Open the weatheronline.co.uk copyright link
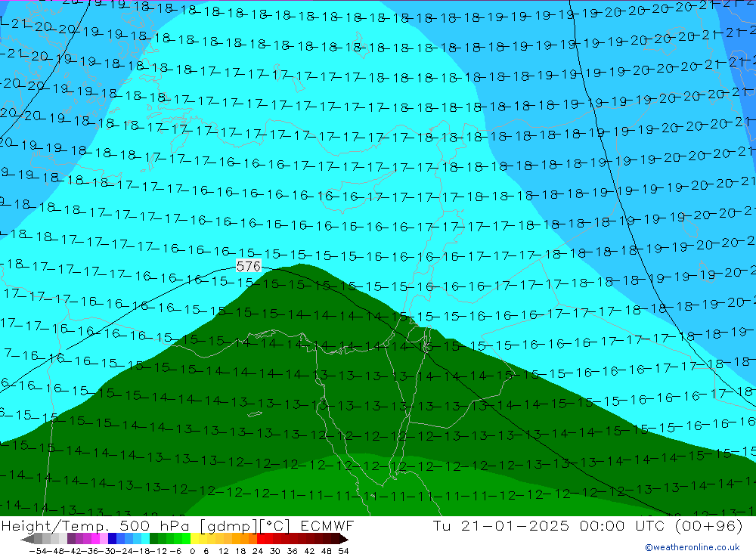The image size is (756, 554). coord(692,547)
